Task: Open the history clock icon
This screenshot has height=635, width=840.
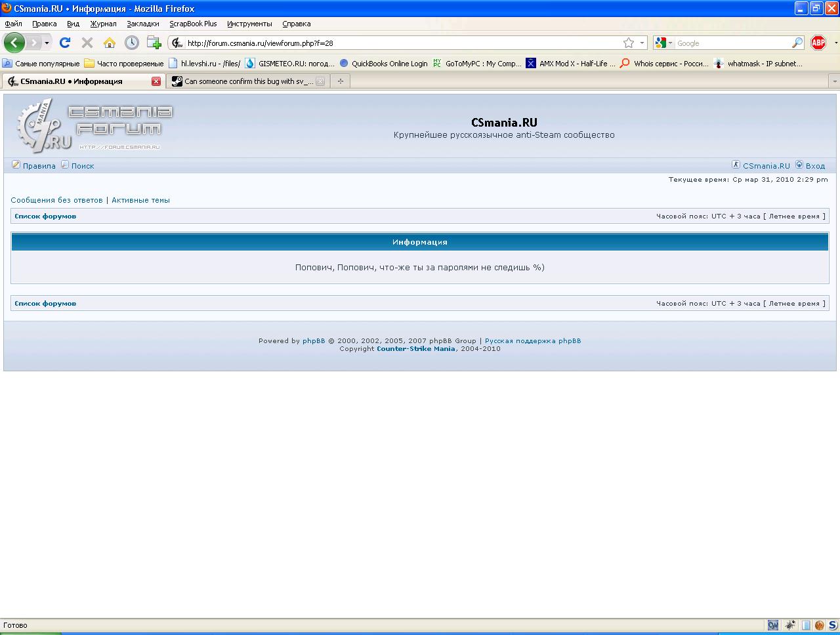Action: 132,43
